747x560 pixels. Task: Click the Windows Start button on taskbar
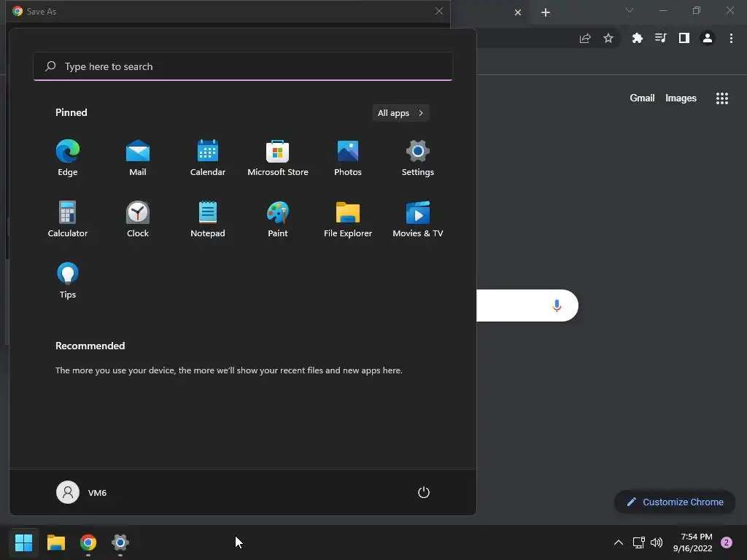pos(23,542)
